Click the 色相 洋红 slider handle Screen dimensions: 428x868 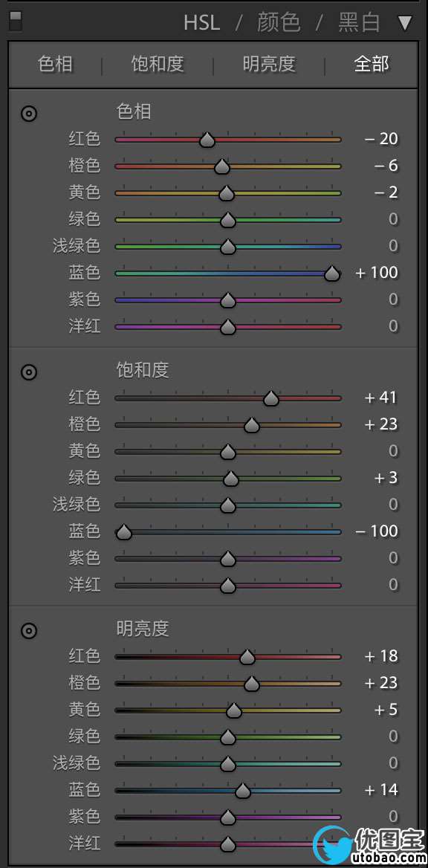click(x=228, y=327)
